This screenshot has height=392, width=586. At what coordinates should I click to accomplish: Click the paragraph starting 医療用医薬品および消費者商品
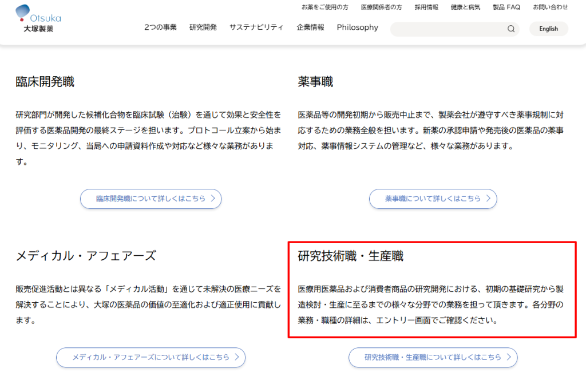tap(430, 304)
